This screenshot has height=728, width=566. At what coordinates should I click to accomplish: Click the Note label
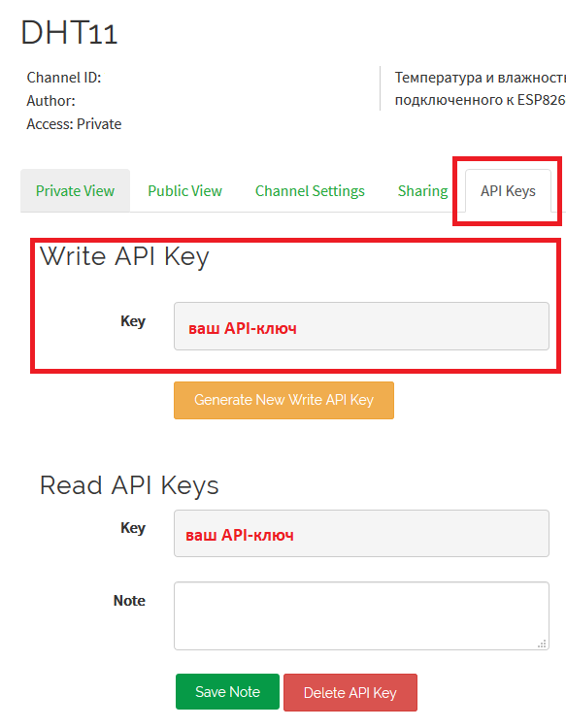point(129,601)
